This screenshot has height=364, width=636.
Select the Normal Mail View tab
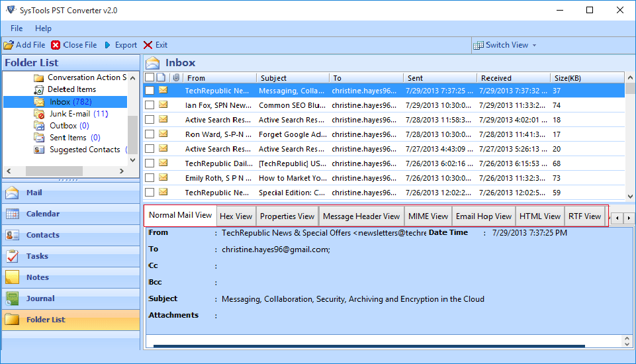click(x=180, y=215)
